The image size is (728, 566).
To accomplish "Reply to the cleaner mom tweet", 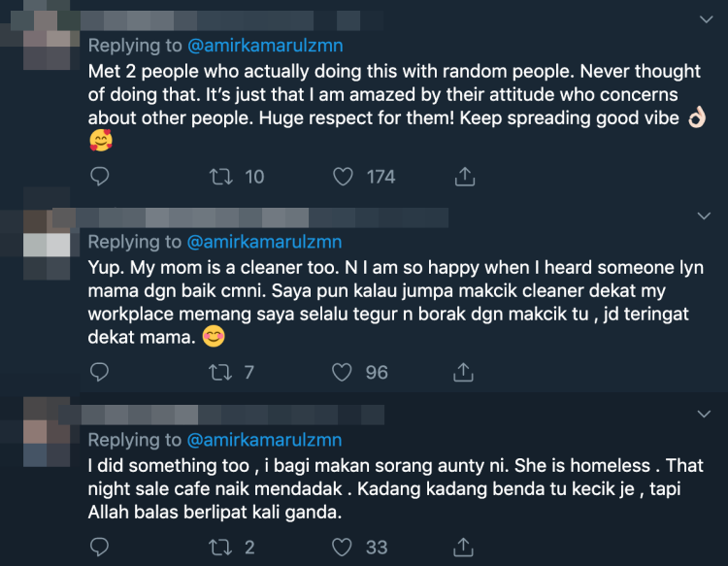I will (x=99, y=372).
